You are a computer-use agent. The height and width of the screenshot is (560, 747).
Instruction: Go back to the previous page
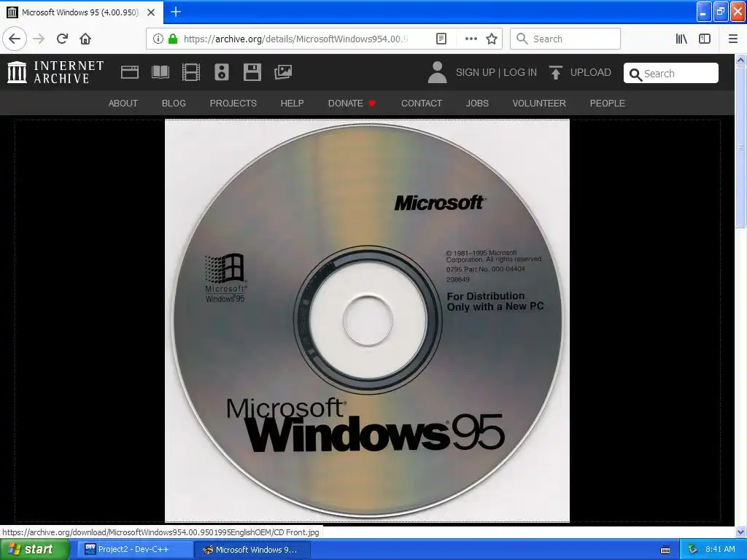coord(15,39)
